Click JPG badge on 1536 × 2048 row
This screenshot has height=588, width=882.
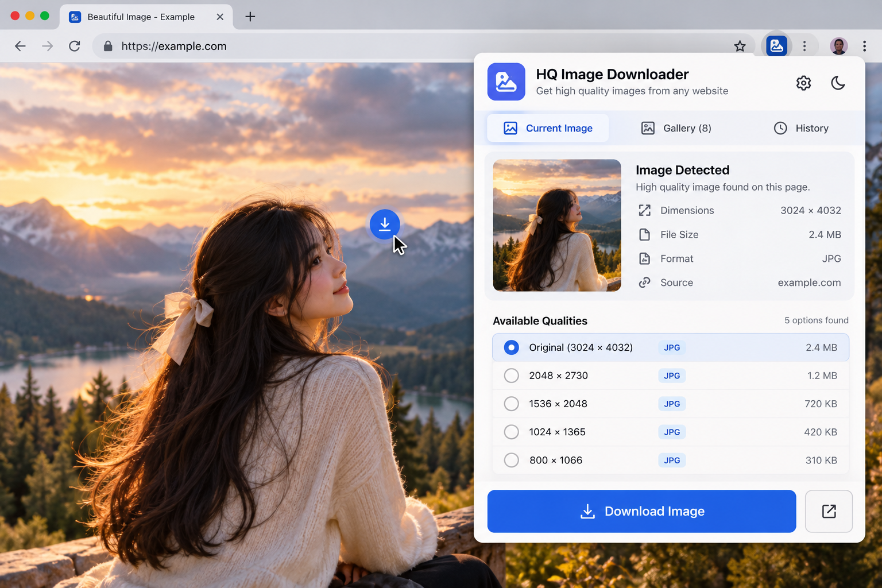click(672, 404)
